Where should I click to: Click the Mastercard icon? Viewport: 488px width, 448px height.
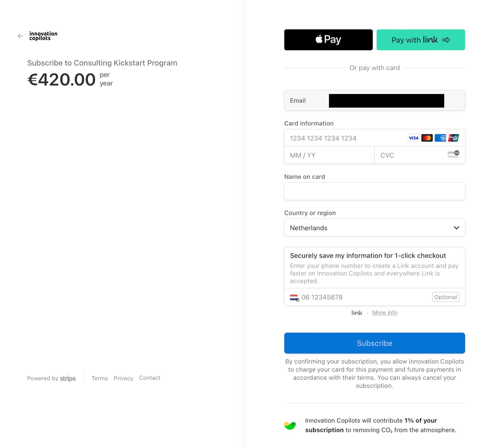[x=427, y=138]
